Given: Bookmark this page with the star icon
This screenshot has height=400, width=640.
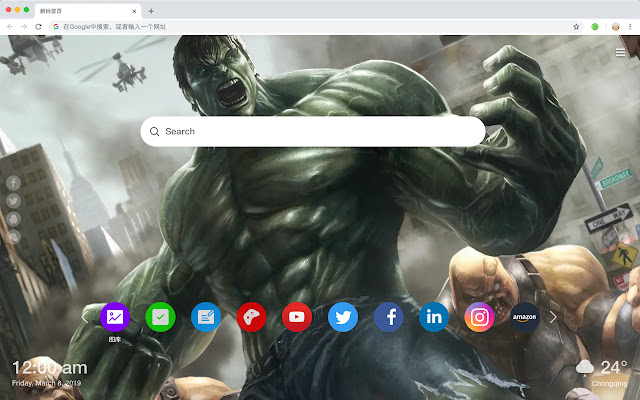Looking at the screenshot, I should pos(576,27).
